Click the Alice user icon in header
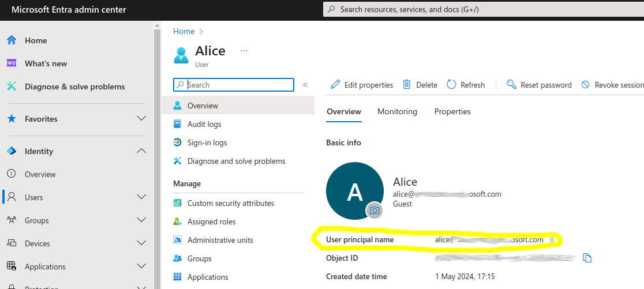 tap(181, 55)
